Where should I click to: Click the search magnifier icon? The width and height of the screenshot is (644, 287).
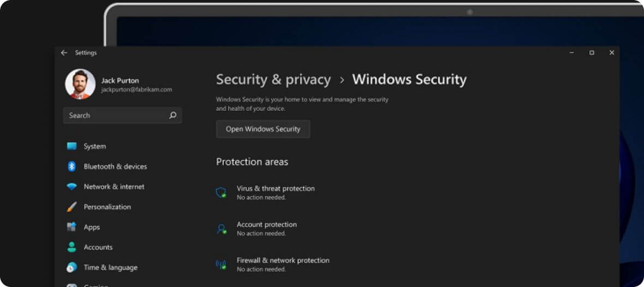coord(173,115)
